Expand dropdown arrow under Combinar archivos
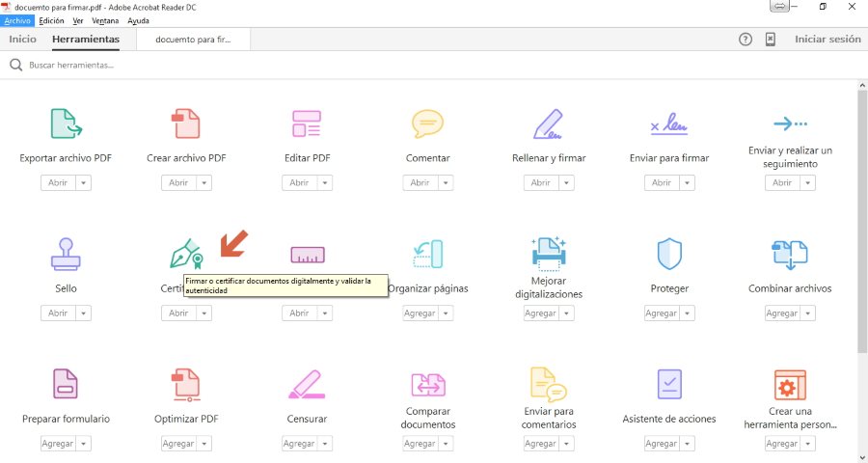The image size is (868, 463). 807,313
